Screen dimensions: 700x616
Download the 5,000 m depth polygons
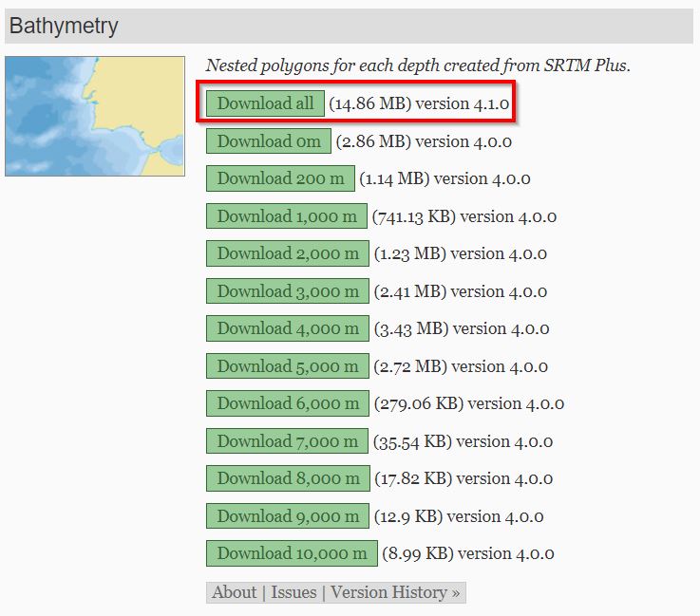288,366
